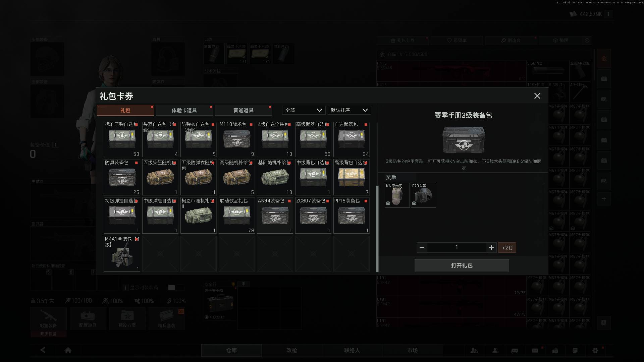Click the 打开礼包 button

(462, 265)
